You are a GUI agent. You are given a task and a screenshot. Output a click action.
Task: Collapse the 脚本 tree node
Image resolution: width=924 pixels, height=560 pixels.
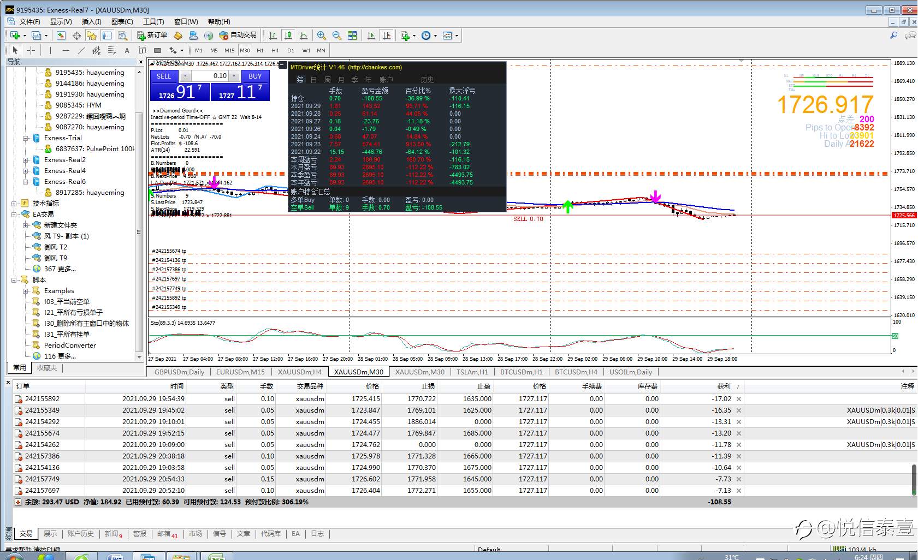point(14,280)
